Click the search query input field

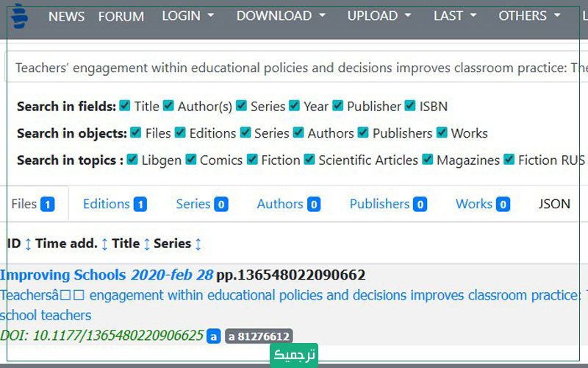294,68
